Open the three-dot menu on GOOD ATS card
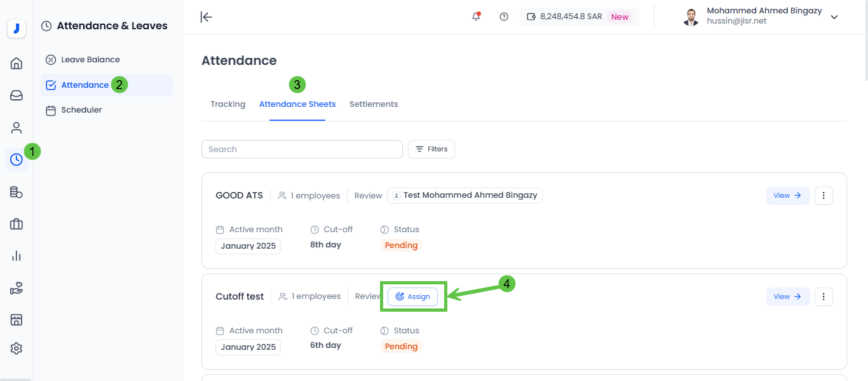 (824, 195)
